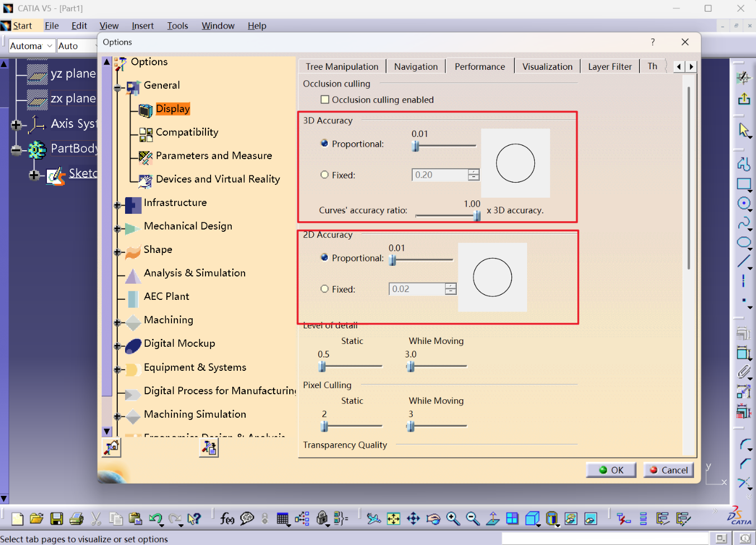Click the Zoom In magnifier

click(453, 519)
